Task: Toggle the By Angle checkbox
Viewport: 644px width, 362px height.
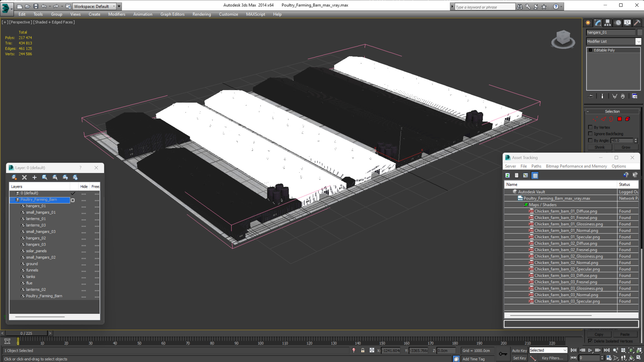Action: click(x=591, y=141)
